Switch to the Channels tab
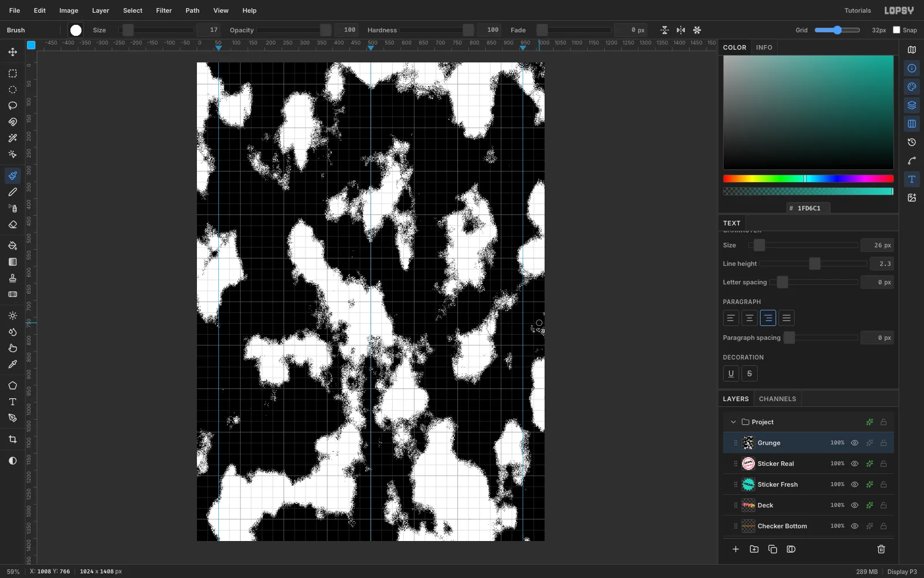Viewport: 924px width, 578px height. (x=777, y=399)
